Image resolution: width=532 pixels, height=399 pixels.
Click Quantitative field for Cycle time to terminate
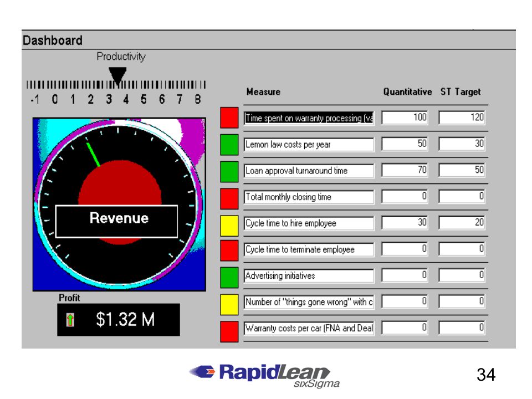405,249
